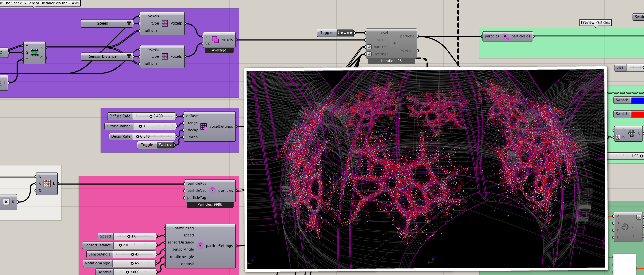Open the Speed value list dropdown

129,24
